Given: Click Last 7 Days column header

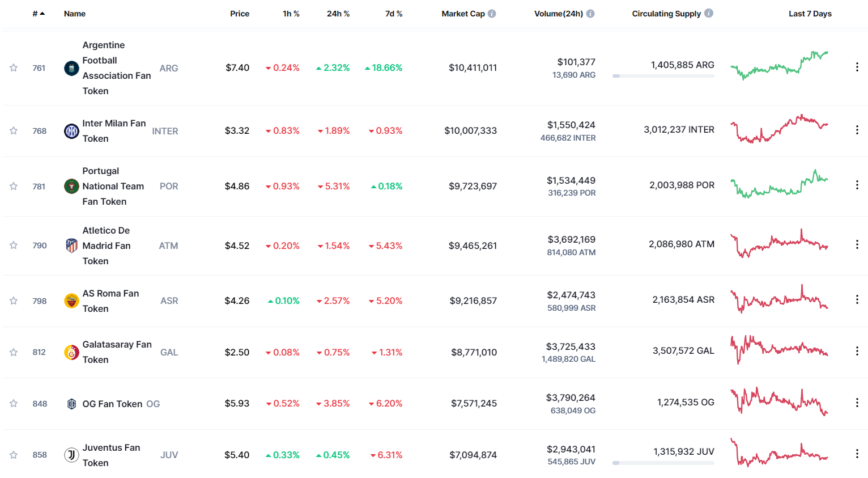Looking at the screenshot, I should coord(810,14).
